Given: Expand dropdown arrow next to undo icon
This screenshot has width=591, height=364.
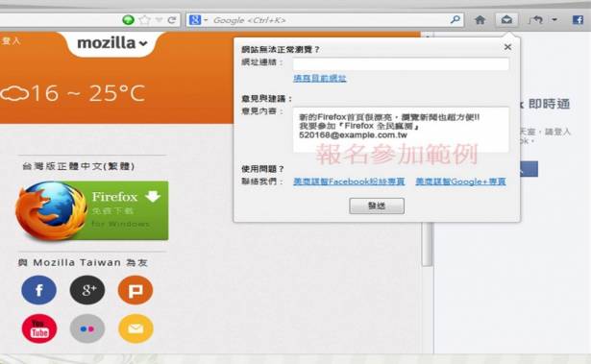Looking at the screenshot, I should (x=554, y=19).
